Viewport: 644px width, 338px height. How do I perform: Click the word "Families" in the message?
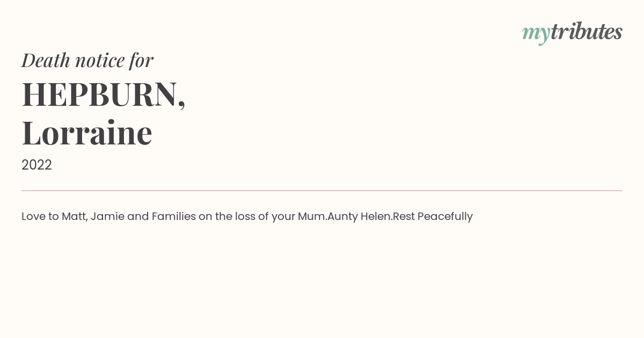[174, 217]
